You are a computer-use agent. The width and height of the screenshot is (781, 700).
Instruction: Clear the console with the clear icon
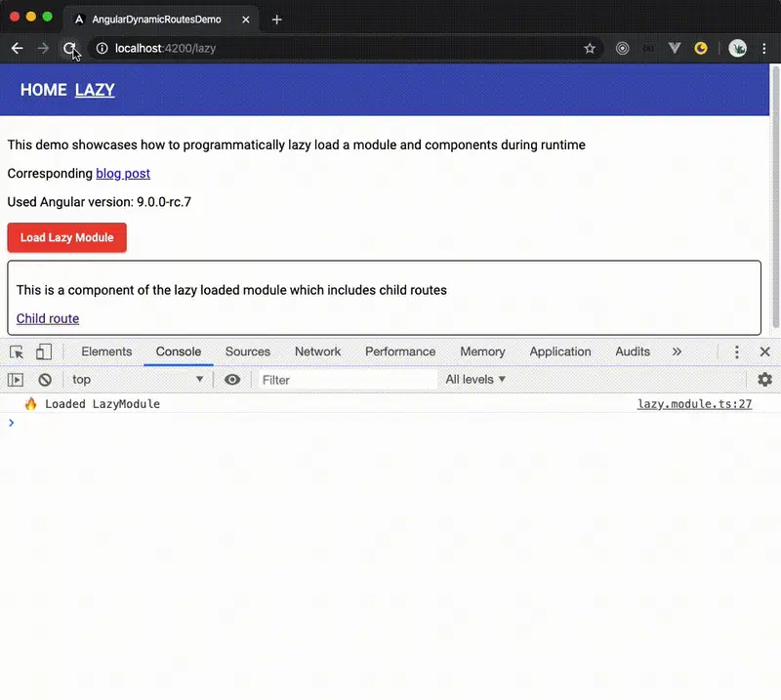tap(45, 380)
